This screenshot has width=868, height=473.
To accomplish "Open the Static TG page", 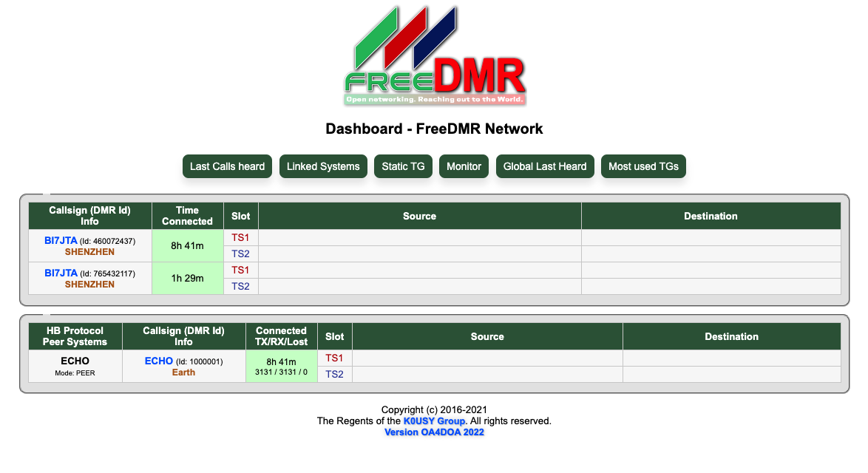I will pos(403,166).
